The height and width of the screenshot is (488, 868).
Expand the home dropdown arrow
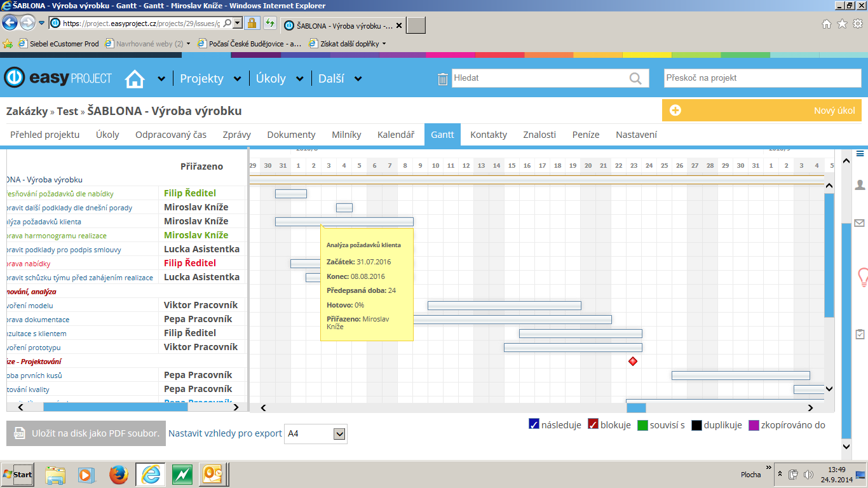(161, 79)
